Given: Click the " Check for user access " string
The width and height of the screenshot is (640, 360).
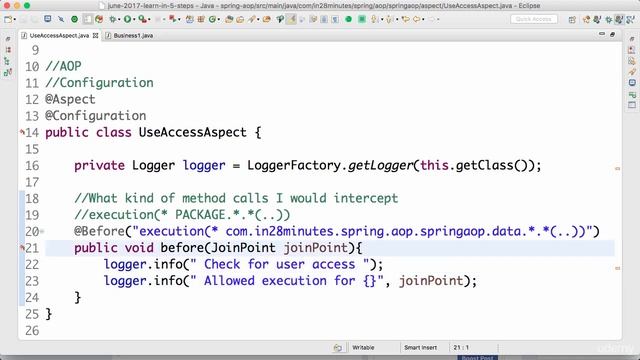Looking at the screenshot, I should point(280,264).
